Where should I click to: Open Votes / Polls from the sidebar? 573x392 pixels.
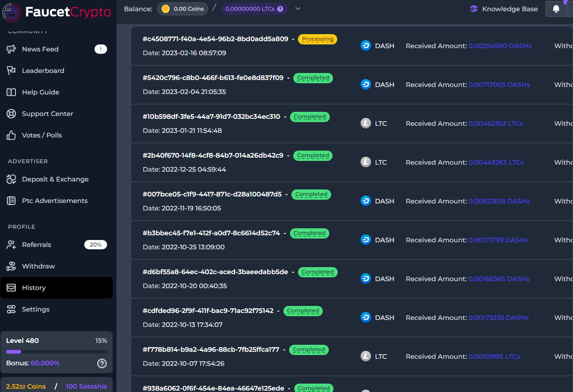coord(57,135)
